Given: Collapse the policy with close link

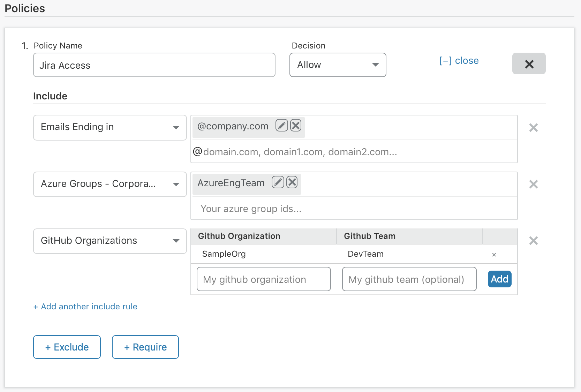Looking at the screenshot, I should [459, 61].
